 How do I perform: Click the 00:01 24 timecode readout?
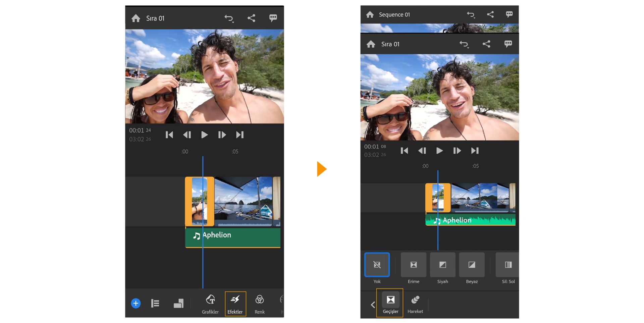[x=140, y=130]
